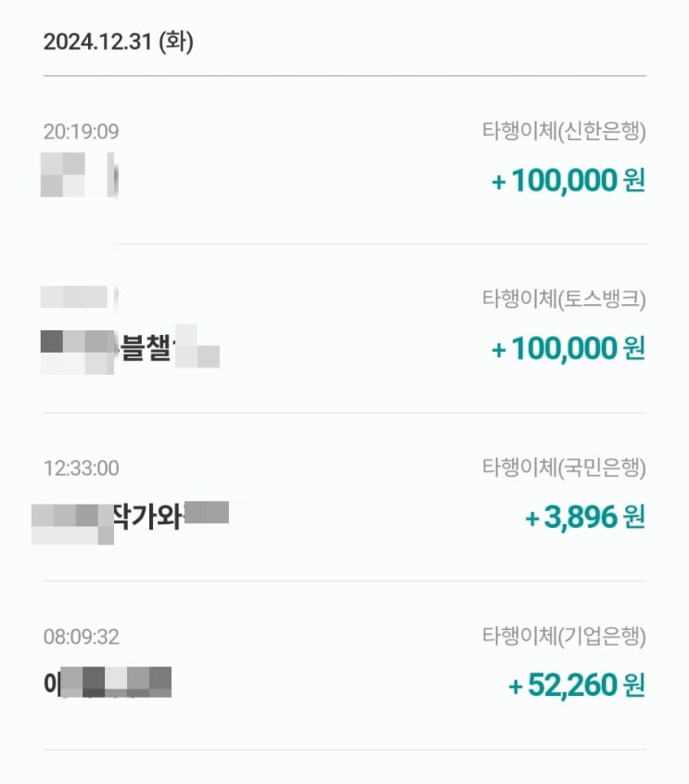This screenshot has height=784, width=689.
Task: Tap the blurred timestamp above the 블챌 entry
Action: click(x=78, y=298)
